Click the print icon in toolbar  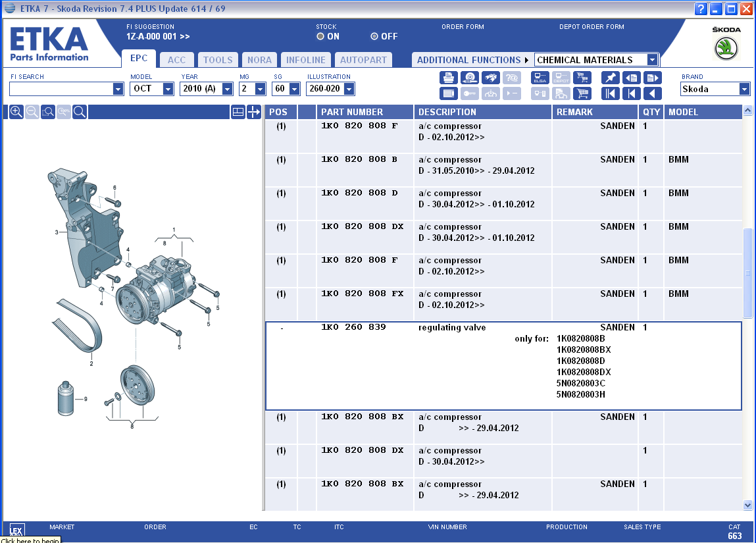click(448, 78)
